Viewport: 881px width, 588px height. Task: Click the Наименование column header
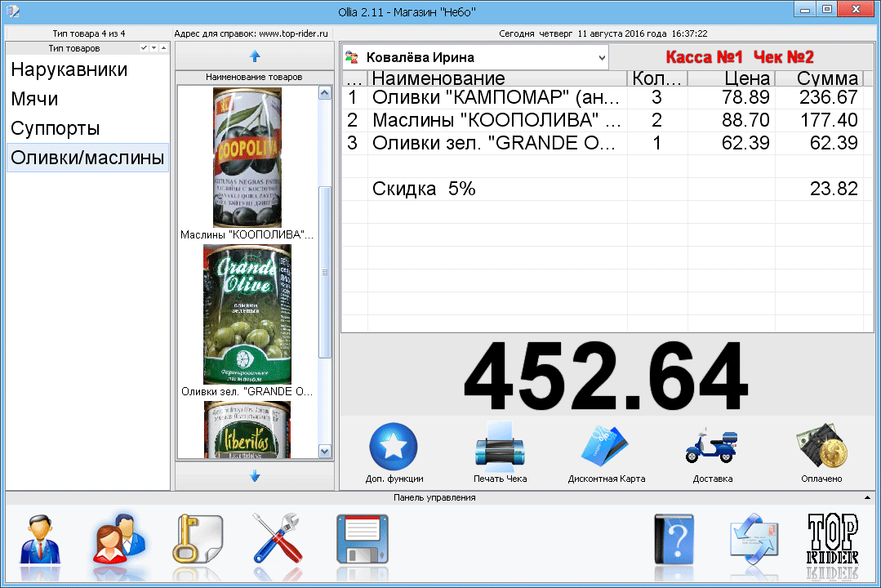click(497, 78)
